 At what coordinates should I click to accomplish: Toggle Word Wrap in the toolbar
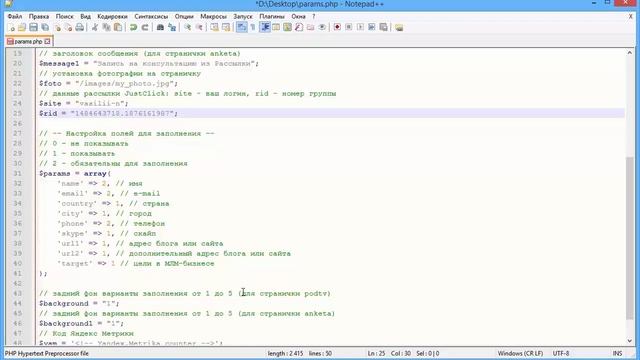pos(242,27)
